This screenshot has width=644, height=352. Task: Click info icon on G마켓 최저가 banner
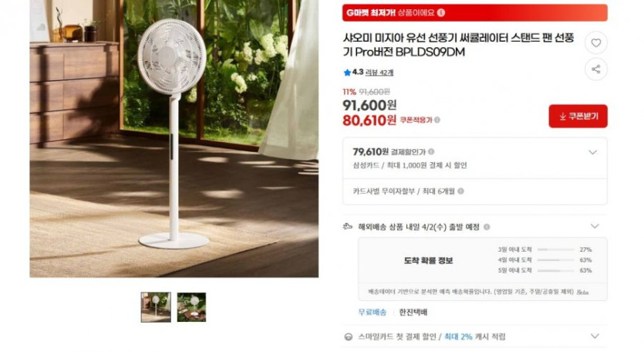pos(441,13)
